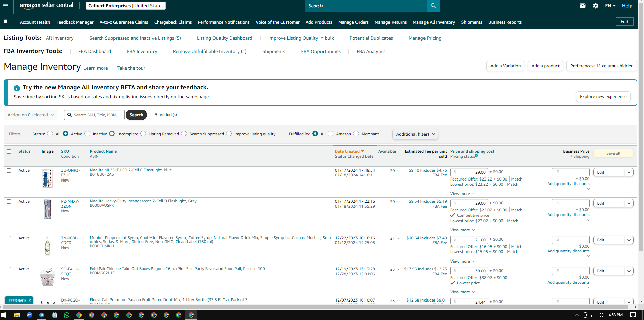Go to the Listing Quality Dashboard tab
Viewport: 644px width, 320px height.
[x=225, y=38]
